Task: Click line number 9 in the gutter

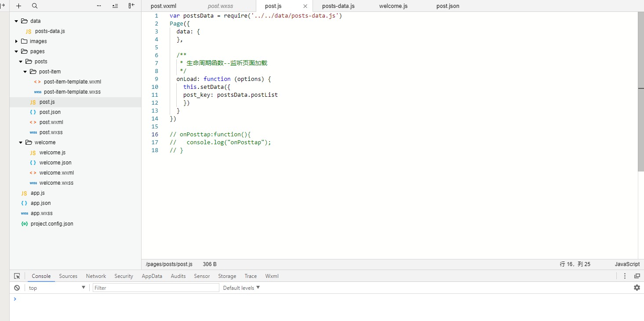Action: tap(156, 79)
